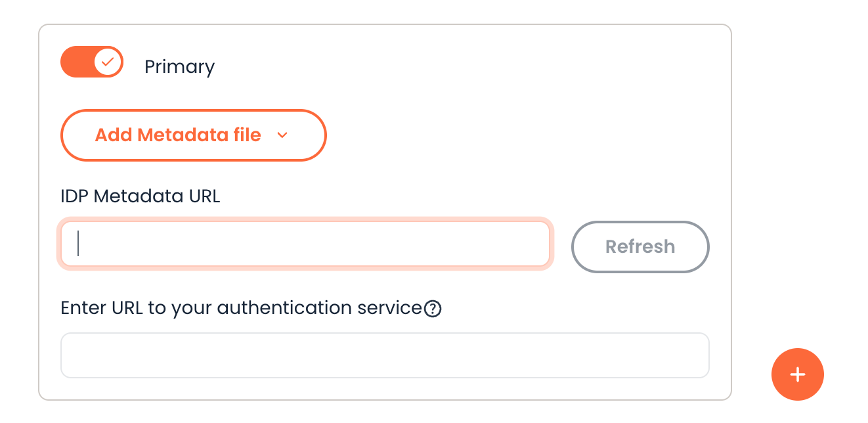Click the orange plus button

pos(797,374)
